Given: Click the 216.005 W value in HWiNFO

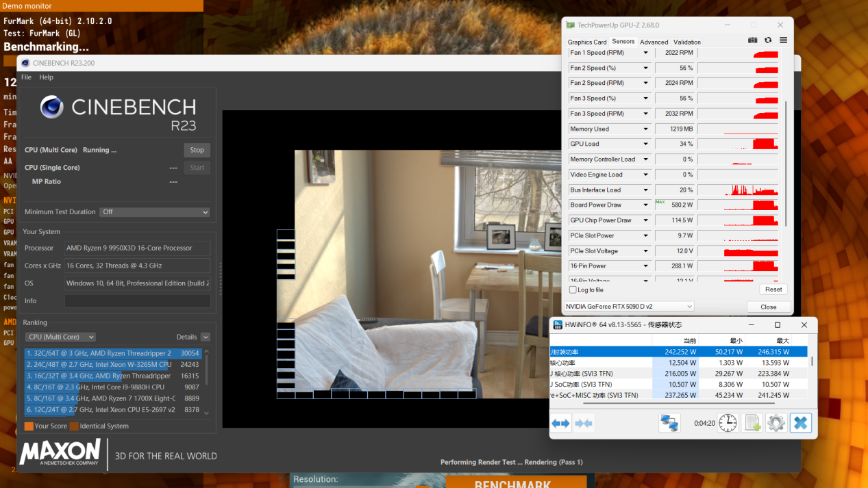Looking at the screenshot, I should coord(680,374).
